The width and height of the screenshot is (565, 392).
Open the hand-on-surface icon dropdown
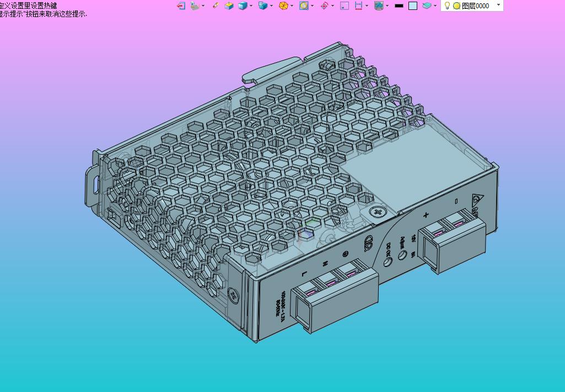(x=203, y=6)
